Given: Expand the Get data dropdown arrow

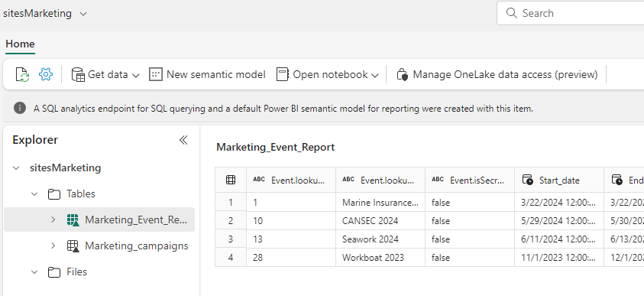Looking at the screenshot, I should pos(136,75).
